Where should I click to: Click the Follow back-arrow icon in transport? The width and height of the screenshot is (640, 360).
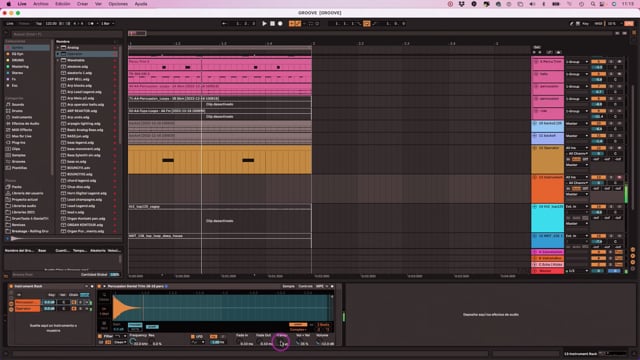click(x=224, y=24)
